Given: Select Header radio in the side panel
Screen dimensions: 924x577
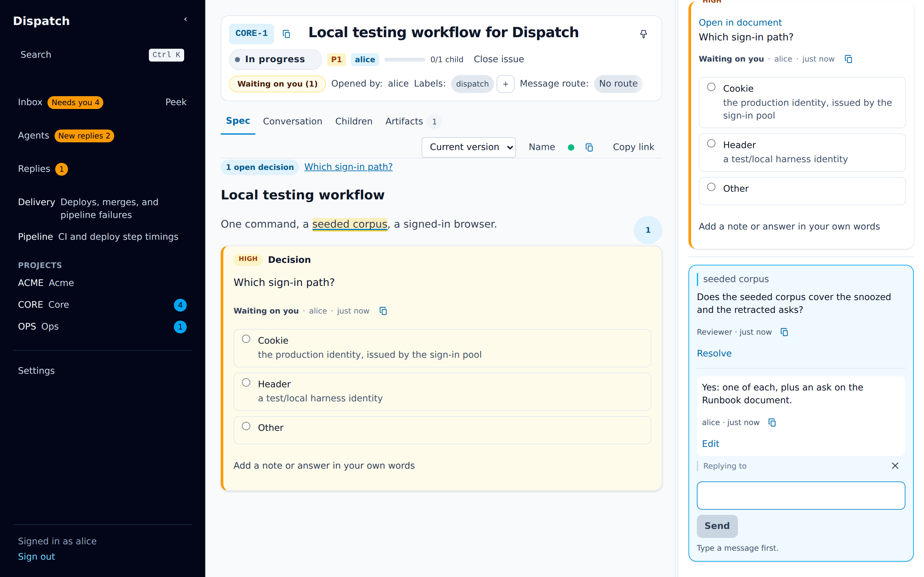Looking at the screenshot, I should coord(711,144).
